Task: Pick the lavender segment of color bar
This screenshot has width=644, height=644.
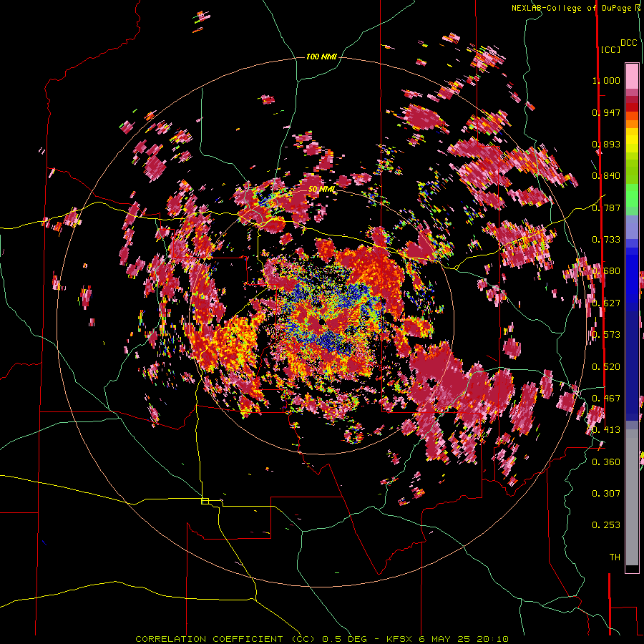Action: click(632, 227)
